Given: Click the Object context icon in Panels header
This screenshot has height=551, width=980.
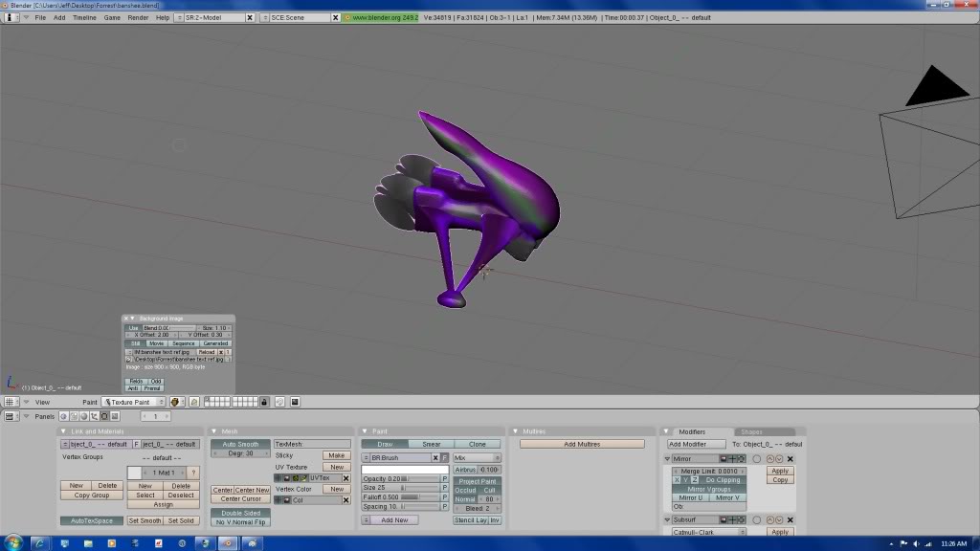Looking at the screenshot, I should pos(95,416).
